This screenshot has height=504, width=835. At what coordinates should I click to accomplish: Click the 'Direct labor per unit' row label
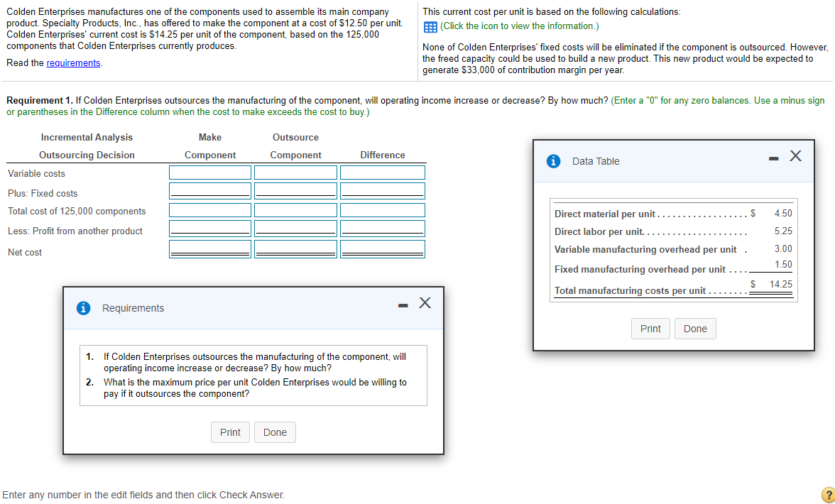[x=599, y=232]
